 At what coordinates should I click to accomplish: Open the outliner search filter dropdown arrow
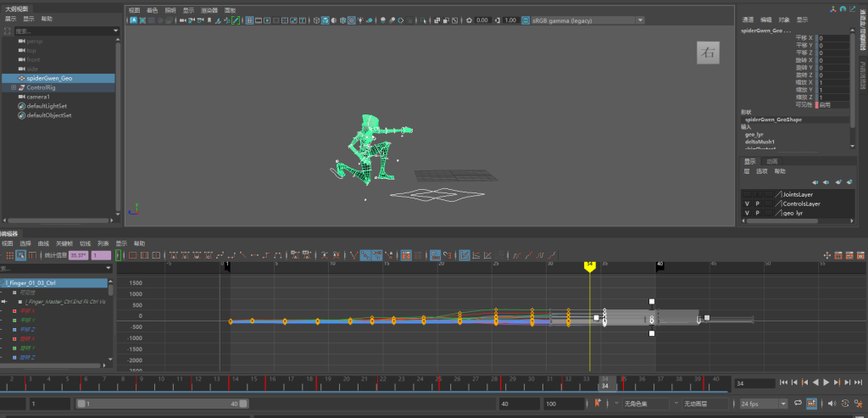(x=115, y=31)
